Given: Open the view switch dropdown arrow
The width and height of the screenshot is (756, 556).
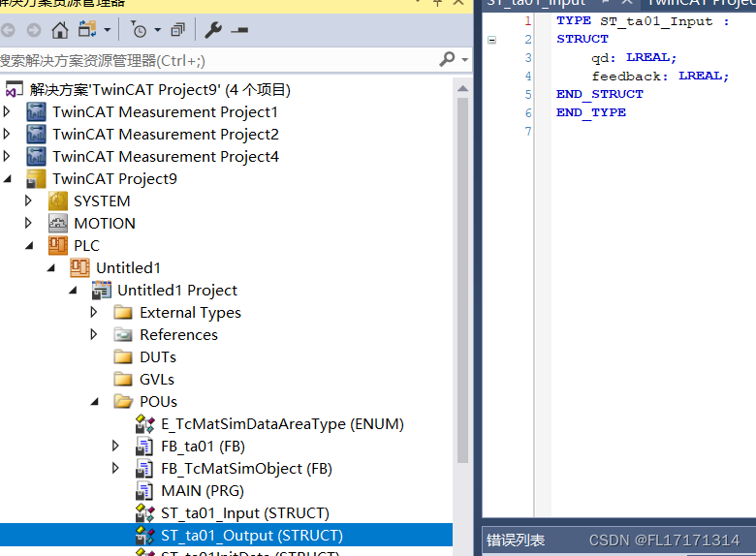Looking at the screenshot, I should pos(107,30).
